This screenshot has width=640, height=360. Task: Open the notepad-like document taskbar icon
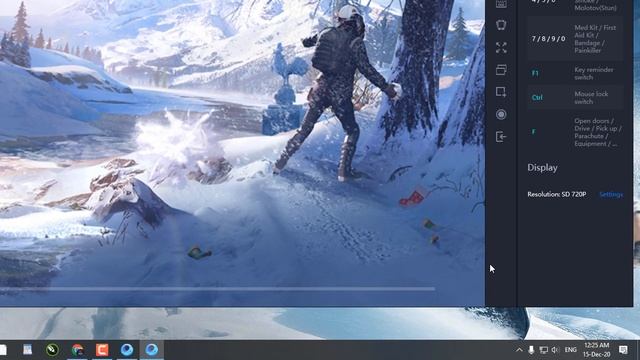tap(27, 350)
